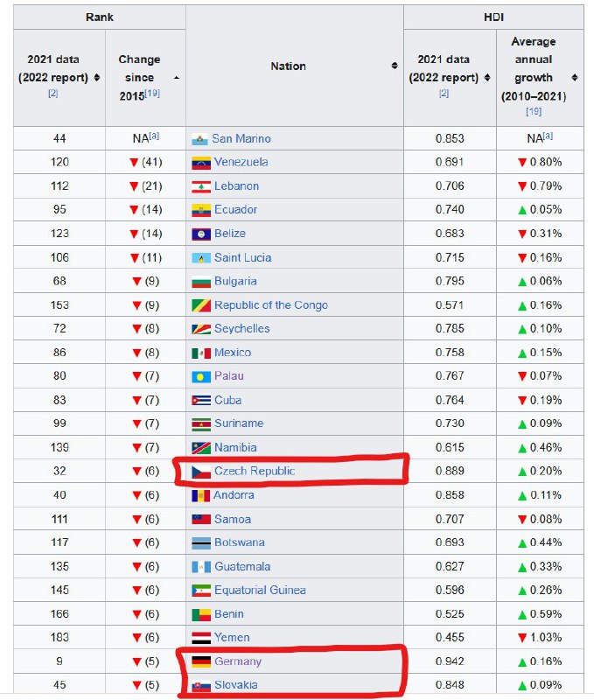This screenshot has height=700, width=594.
Task: Click rank cell 183 for Yemen
Action: point(59,638)
